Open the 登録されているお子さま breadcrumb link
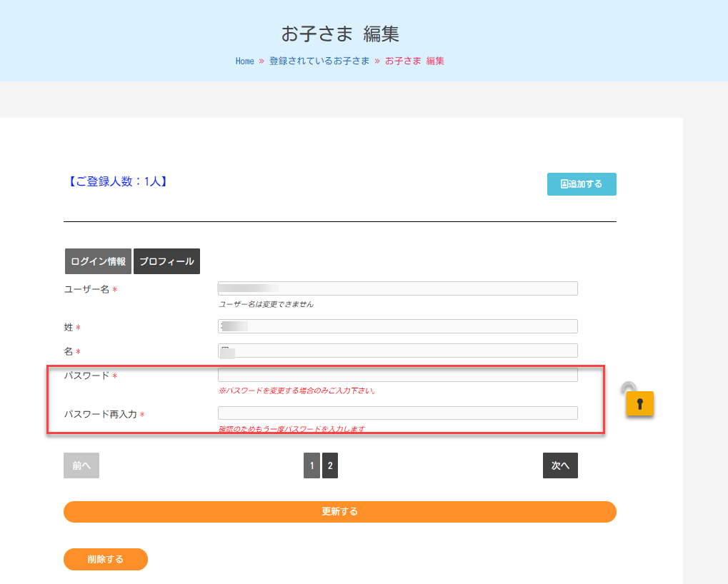Image resolution: width=728 pixels, height=584 pixels. 319,61
